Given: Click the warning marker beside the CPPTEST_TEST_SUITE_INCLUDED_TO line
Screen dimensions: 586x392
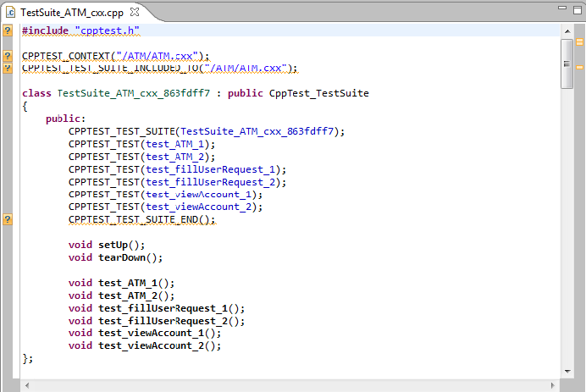Looking at the screenshot, I should 8,68.
